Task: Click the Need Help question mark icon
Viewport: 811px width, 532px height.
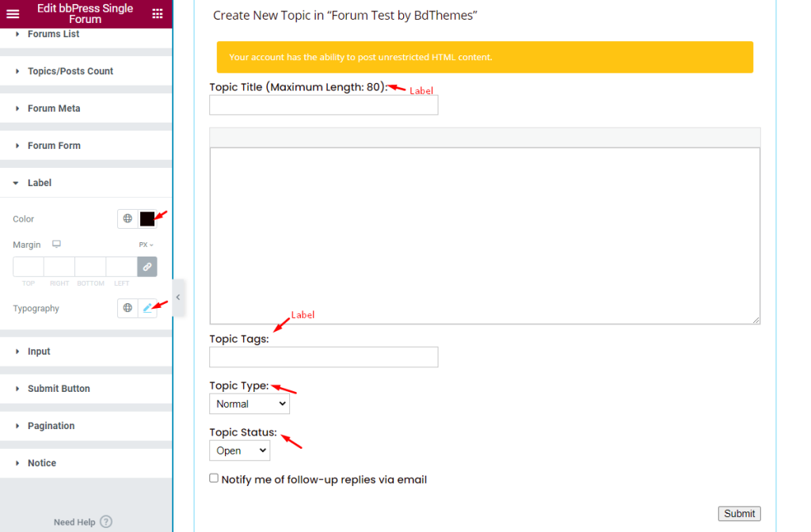Action: pos(106,522)
